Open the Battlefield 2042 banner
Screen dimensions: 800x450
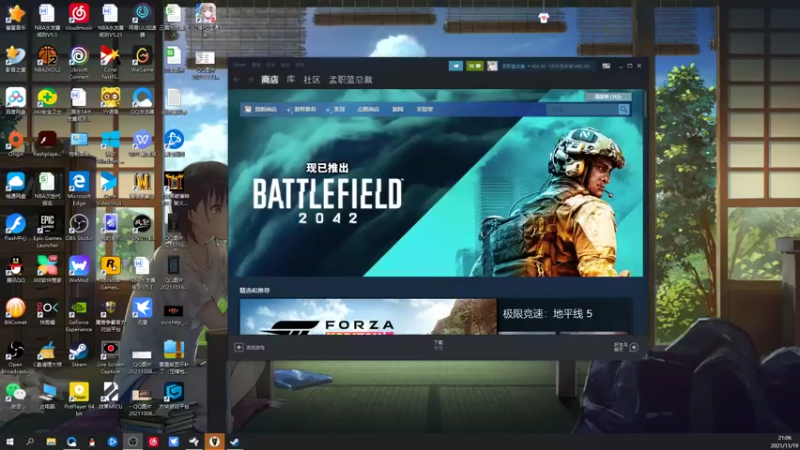click(436, 196)
